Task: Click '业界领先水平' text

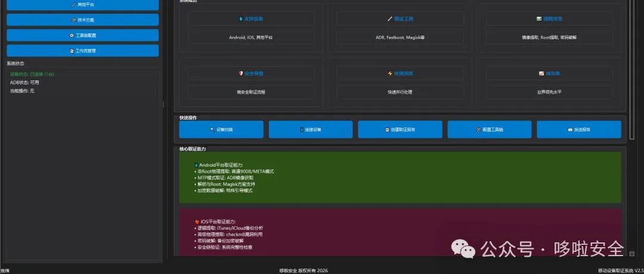Action: click(x=549, y=92)
